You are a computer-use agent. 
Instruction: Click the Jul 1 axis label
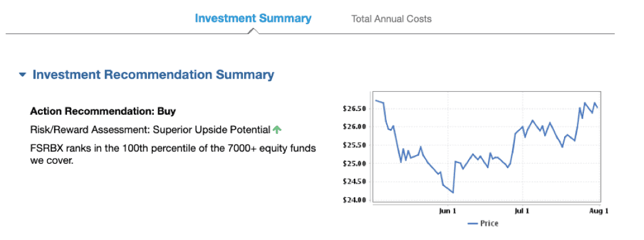[523, 211]
